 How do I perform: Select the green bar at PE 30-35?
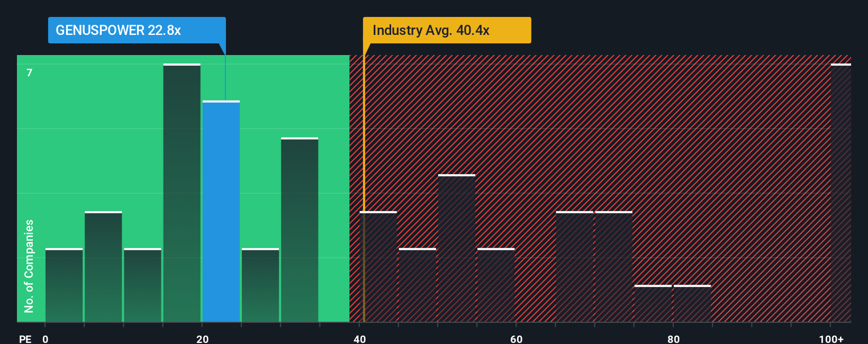click(300, 230)
